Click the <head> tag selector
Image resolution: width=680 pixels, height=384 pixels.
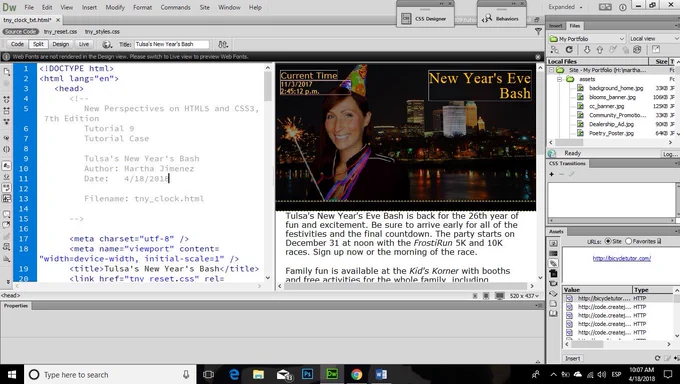pyautogui.click(x=10, y=295)
